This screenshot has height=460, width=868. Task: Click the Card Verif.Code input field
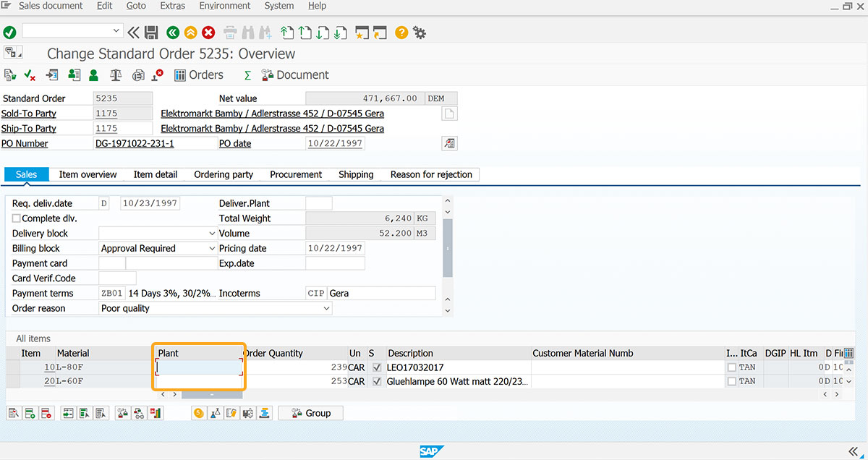(x=117, y=278)
